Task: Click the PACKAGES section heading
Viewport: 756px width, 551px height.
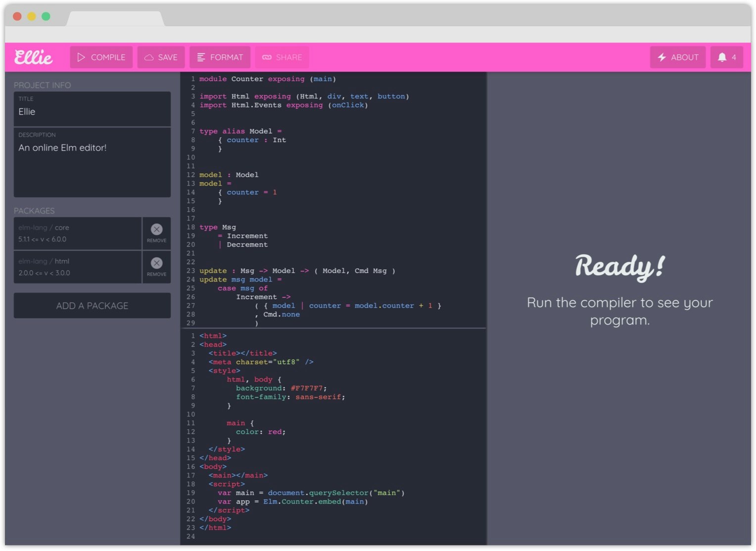Action: click(34, 211)
